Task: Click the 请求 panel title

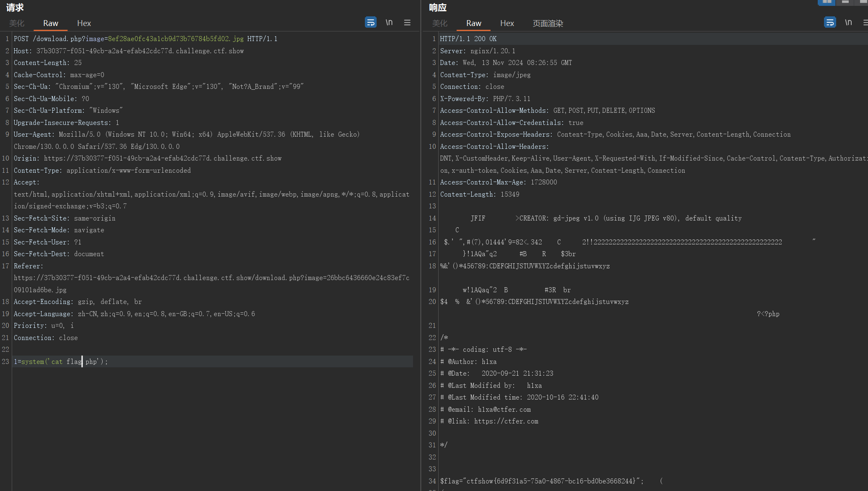Action: click(15, 8)
